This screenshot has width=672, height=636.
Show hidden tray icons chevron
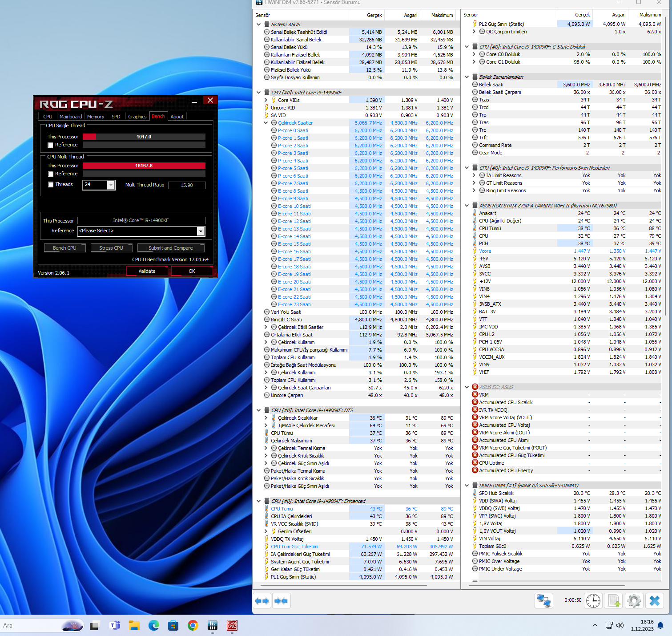click(595, 625)
